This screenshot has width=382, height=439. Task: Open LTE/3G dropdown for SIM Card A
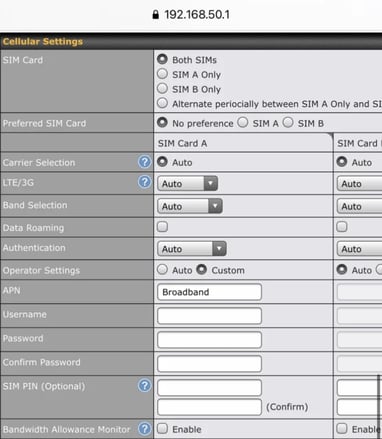(187, 183)
